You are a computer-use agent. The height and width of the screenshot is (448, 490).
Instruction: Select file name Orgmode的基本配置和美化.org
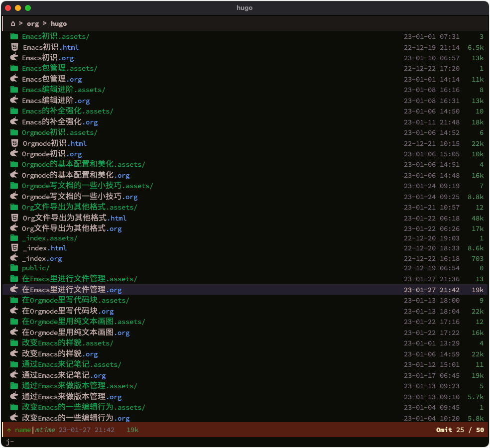76,175
